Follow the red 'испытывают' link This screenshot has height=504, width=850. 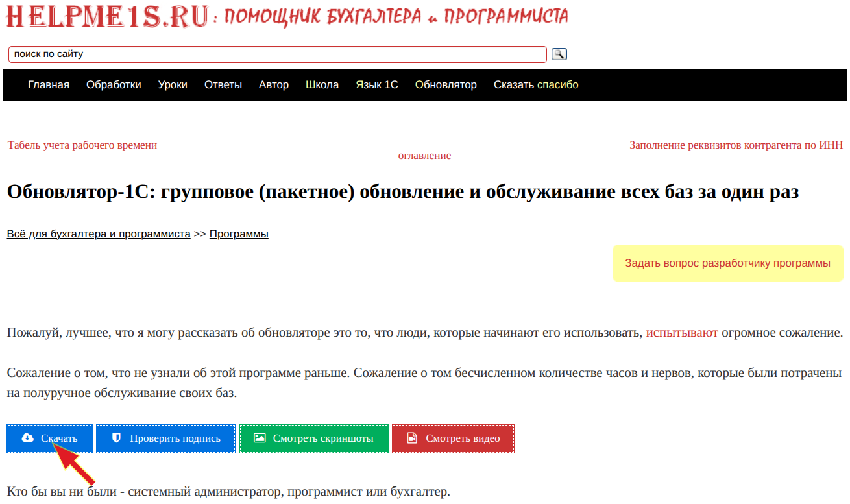(682, 333)
